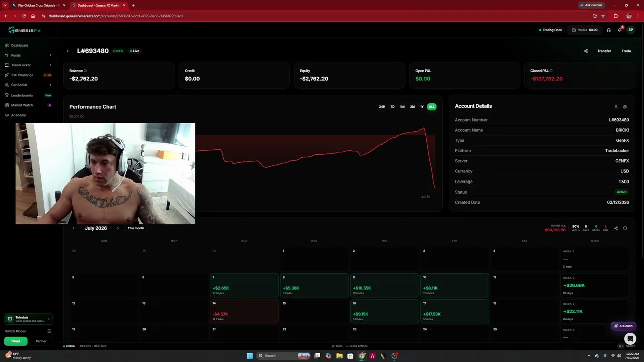Click the Balance info icon
Viewport: 644px width, 362px height.
(x=85, y=71)
